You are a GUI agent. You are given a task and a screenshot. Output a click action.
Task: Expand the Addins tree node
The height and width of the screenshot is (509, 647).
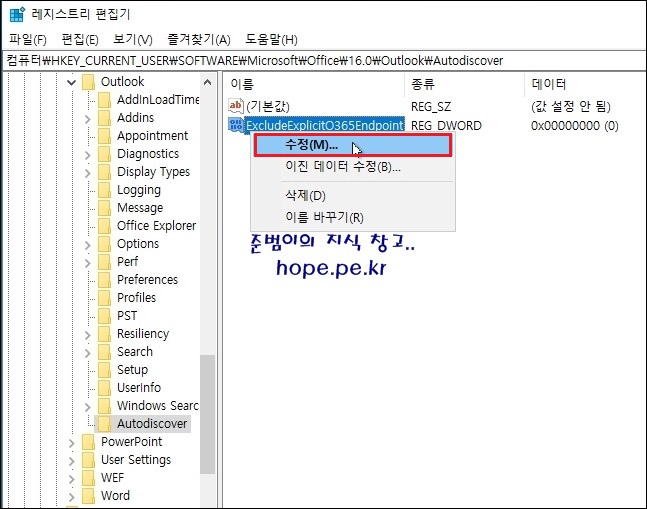[x=87, y=119]
